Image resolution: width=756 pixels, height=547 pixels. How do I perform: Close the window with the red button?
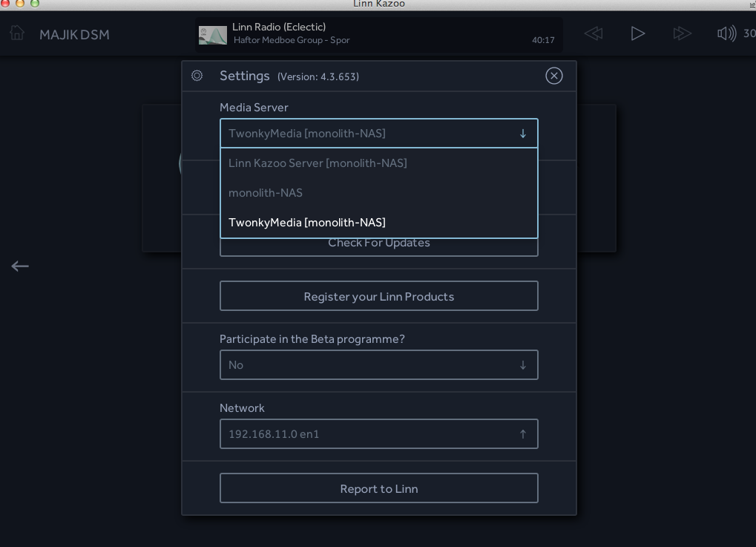tap(5, 3)
